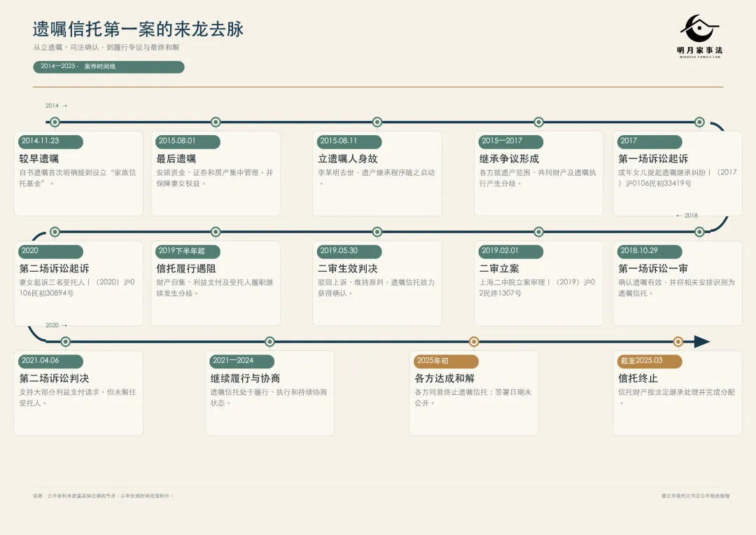Select the 2019.05.30 date badge
The height and width of the screenshot is (535, 756).
click(349, 251)
